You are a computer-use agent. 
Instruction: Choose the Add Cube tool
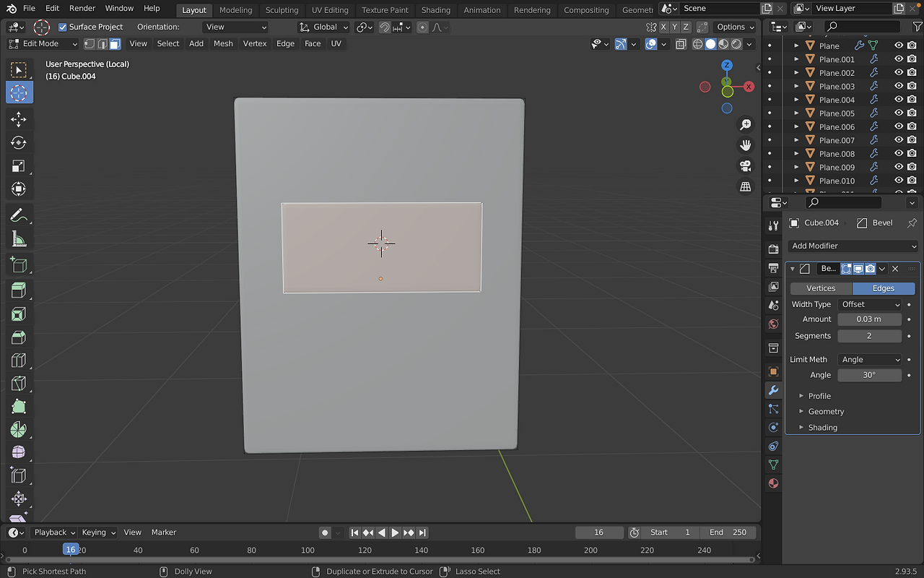[19, 265]
